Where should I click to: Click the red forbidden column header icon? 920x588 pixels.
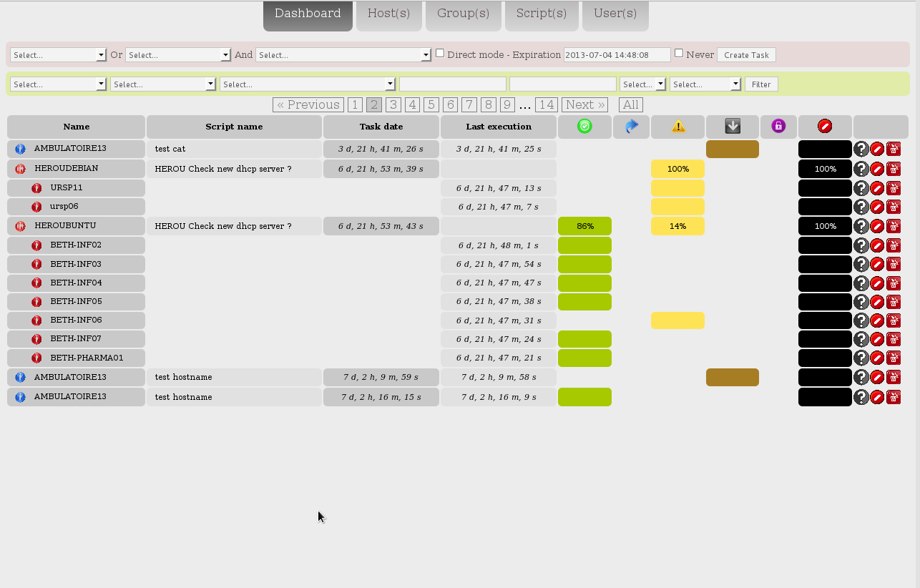click(825, 127)
